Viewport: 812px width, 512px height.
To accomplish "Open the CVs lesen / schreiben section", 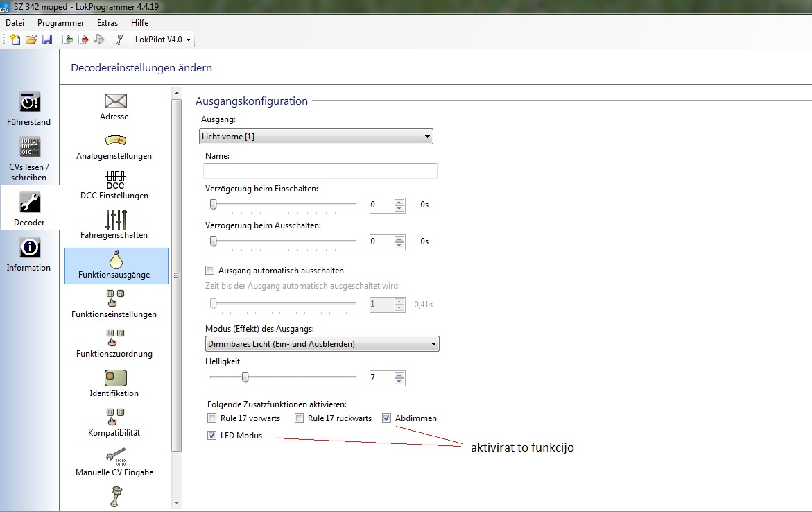I will 29,159.
